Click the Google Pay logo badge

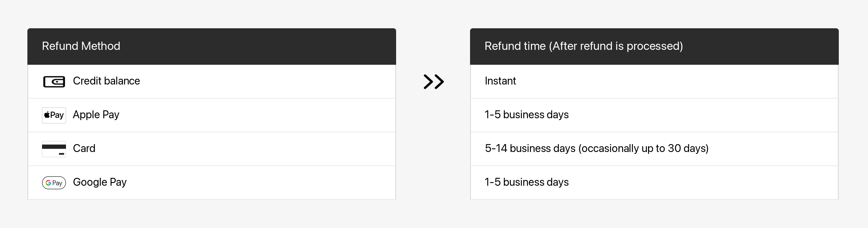[54, 182]
